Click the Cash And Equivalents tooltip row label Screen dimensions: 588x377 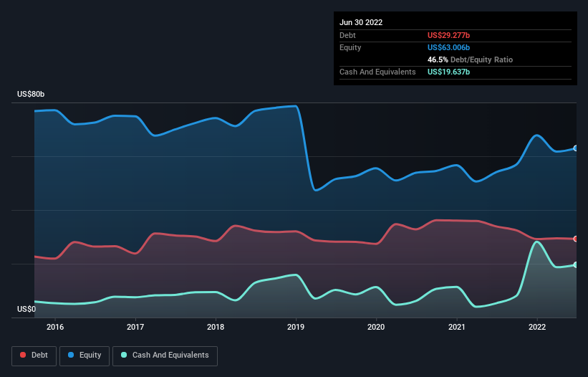(377, 72)
